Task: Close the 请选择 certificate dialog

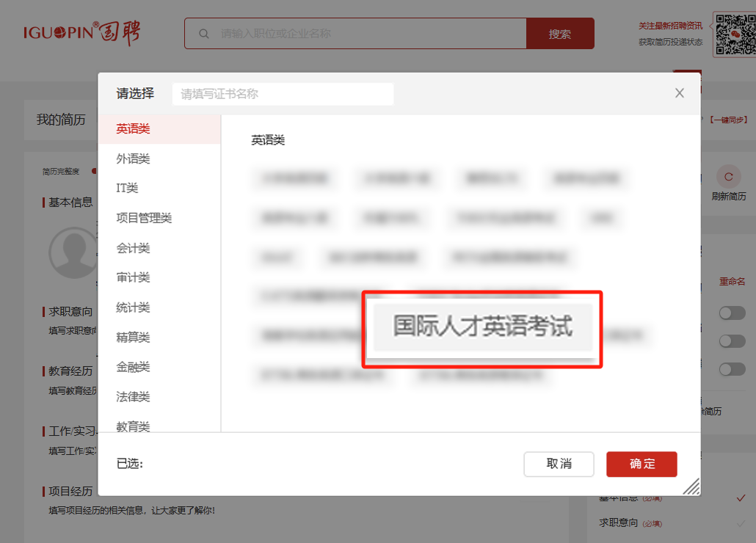Action: pyautogui.click(x=679, y=93)
